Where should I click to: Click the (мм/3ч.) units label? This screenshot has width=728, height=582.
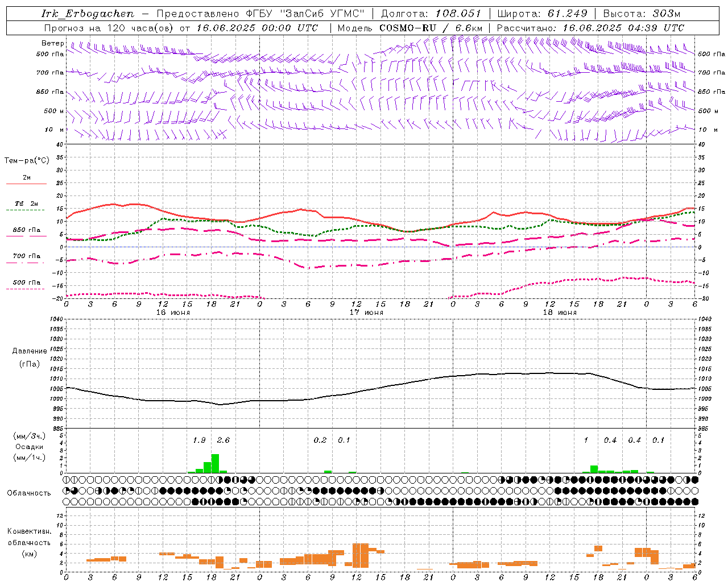tap(30, 436)
